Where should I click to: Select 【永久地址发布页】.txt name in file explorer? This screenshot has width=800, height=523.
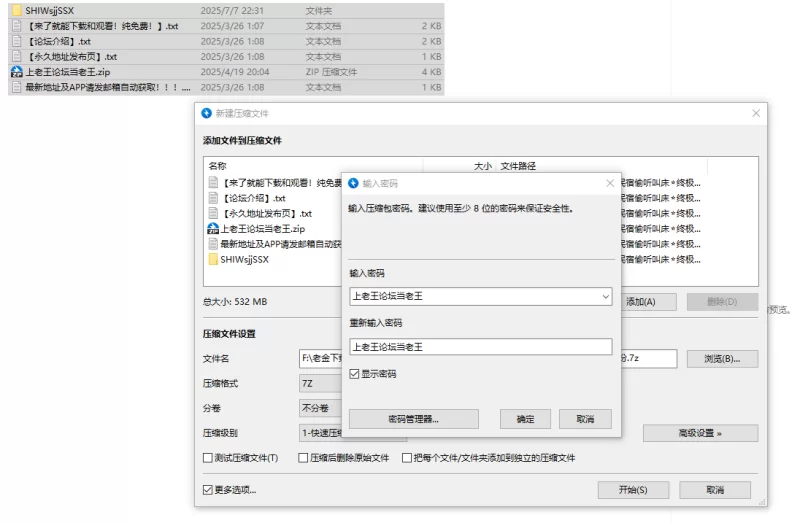point(71,56)
